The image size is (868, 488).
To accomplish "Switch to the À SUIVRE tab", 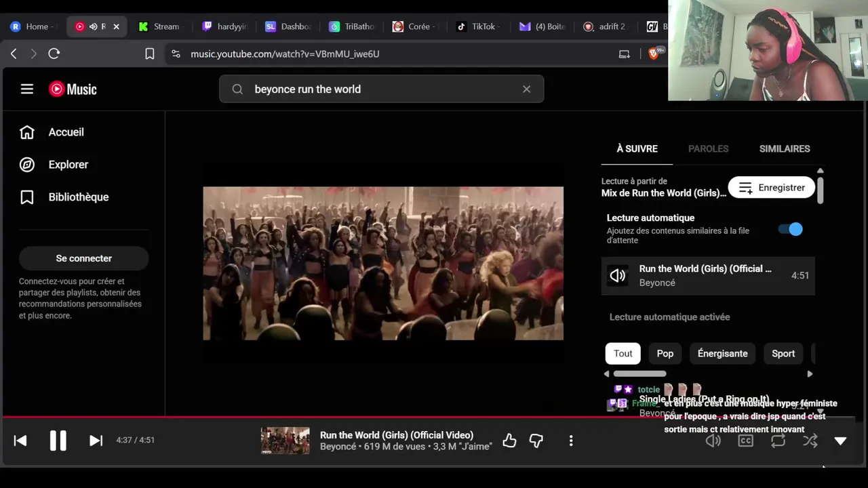I will (637, 148).
